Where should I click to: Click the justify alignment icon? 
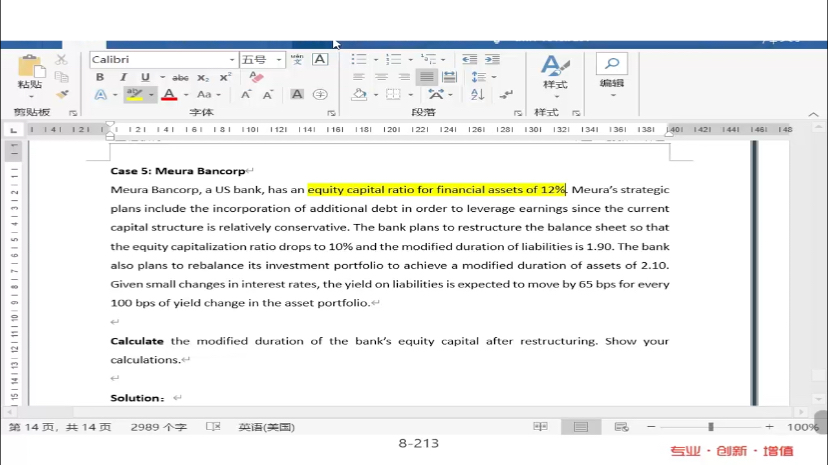[427, 77]
